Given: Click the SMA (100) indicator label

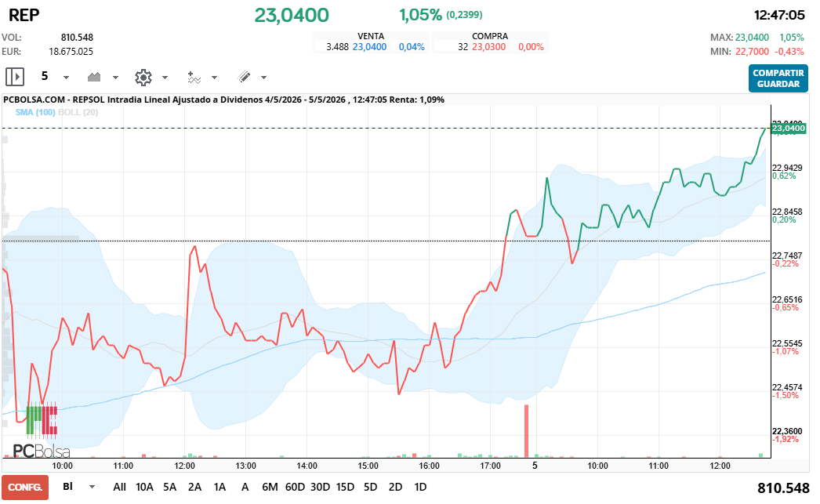Looking at the screenshot, I should point(35,112).
